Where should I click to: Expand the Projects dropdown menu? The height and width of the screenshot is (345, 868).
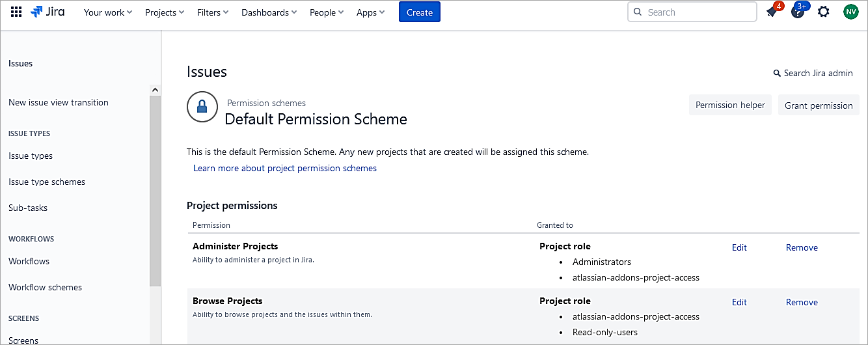click(165, 12)
